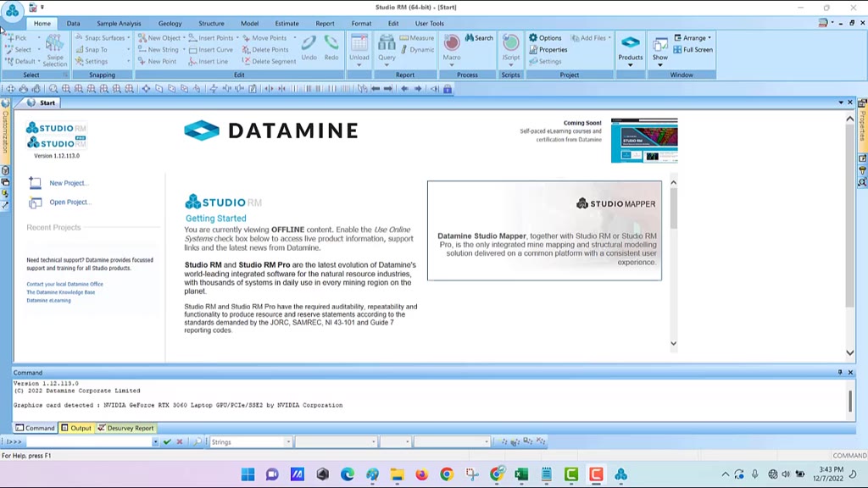Open project Properties
Viewport: 868px width, 488px height.
548,50
